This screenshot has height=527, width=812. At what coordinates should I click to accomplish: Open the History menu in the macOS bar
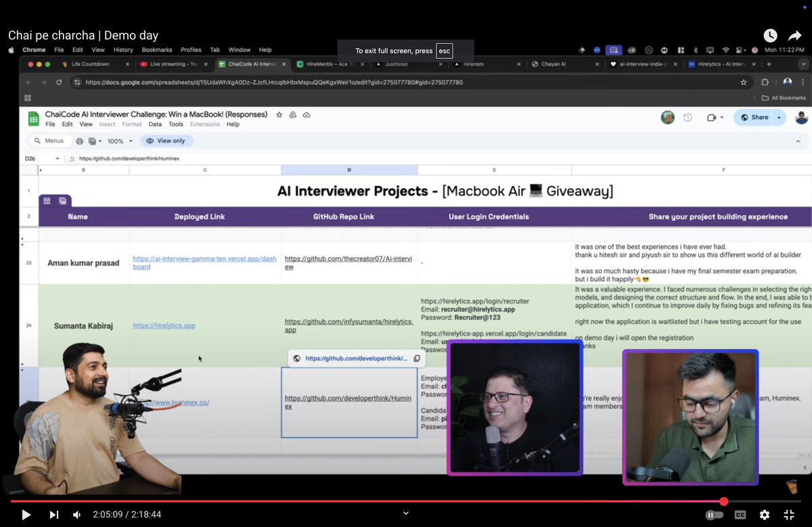[123, 49]
